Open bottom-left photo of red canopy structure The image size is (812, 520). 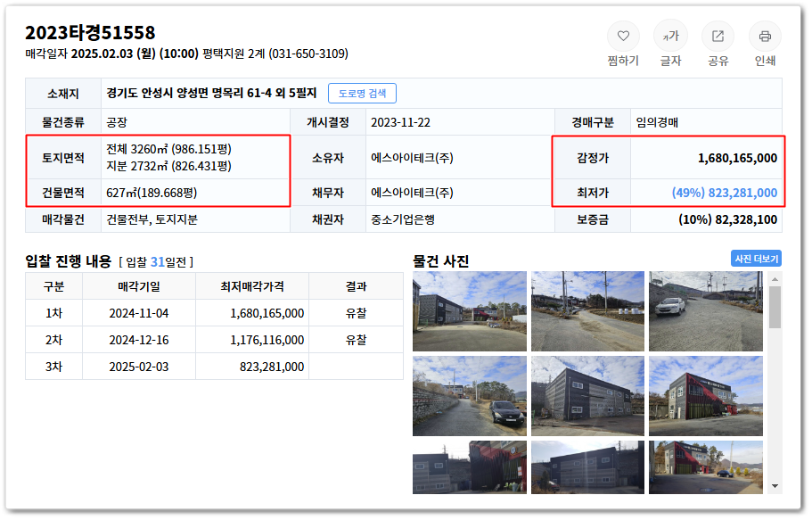(x=469, y=467)
